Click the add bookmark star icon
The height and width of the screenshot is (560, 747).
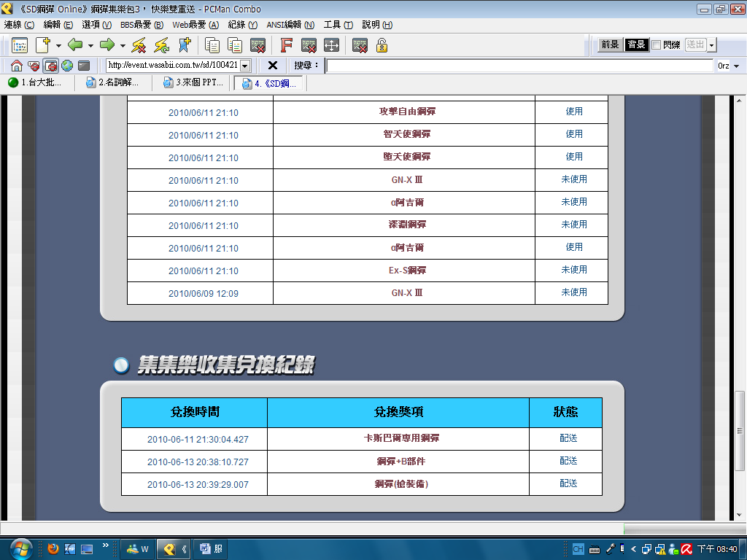pyautogui.click(x=185, y=45)
